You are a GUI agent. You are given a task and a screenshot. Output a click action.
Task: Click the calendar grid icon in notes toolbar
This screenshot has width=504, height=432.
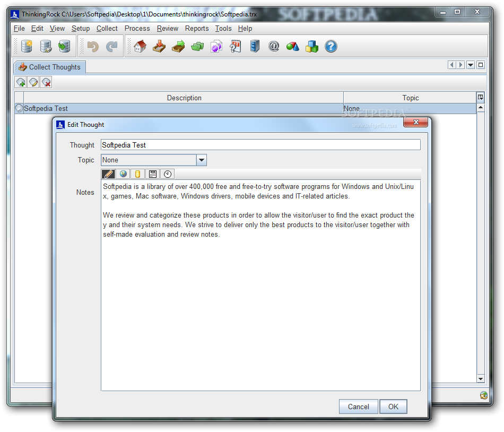[x=153, y=174]
